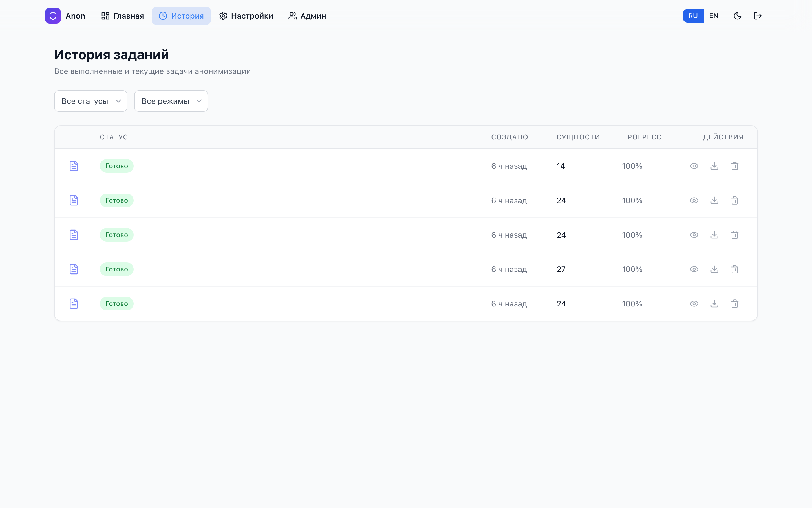
Task: Click the logout icon
Action: point(758,16)
